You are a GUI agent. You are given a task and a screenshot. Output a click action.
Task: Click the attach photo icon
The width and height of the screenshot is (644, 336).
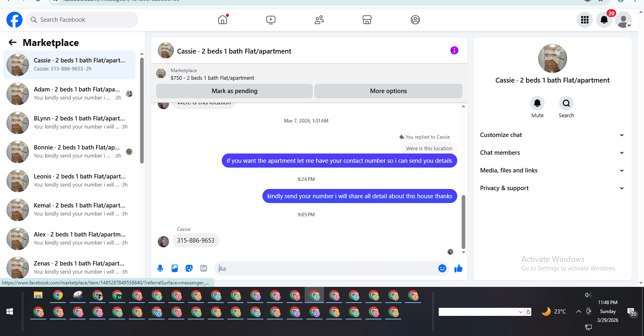pos(175,268)
